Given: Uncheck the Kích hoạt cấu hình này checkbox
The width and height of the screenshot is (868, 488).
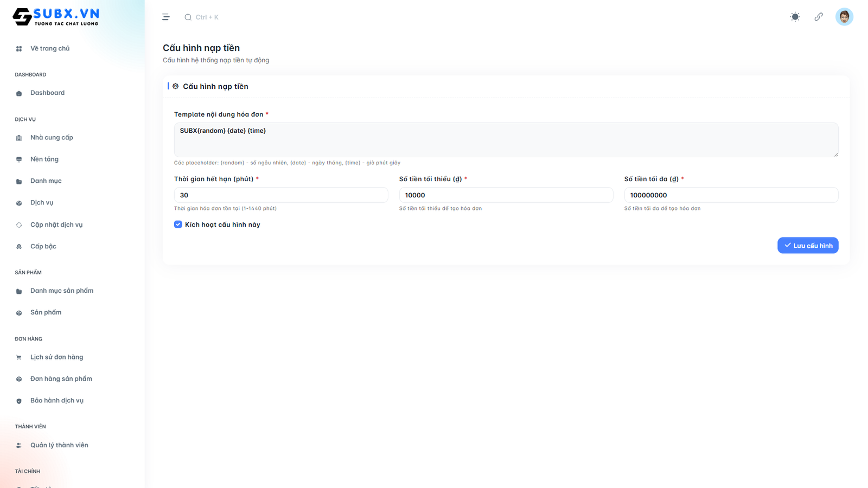Looking at the screenshot, I should (178, 224).
